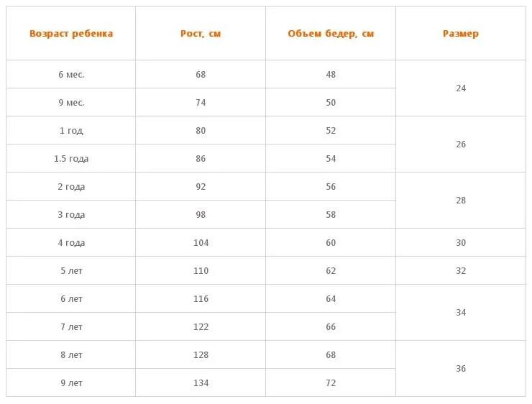Click the "Рост, см" column header

point(201,34)
